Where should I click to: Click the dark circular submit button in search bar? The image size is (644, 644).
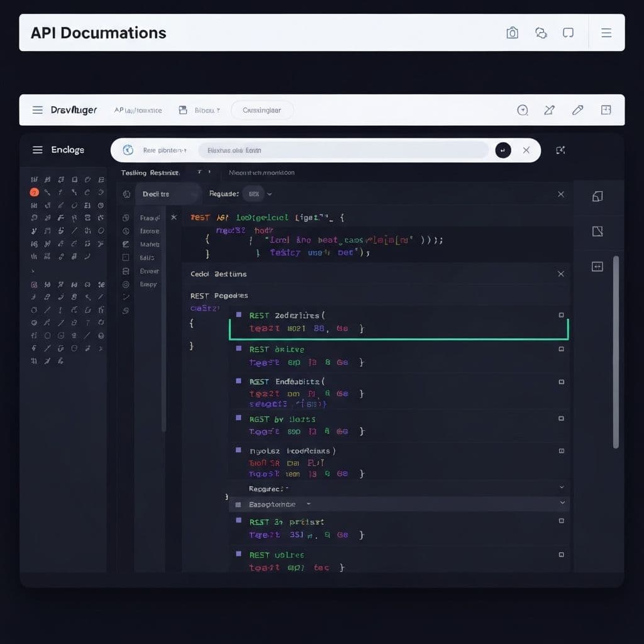coord(502,150)
